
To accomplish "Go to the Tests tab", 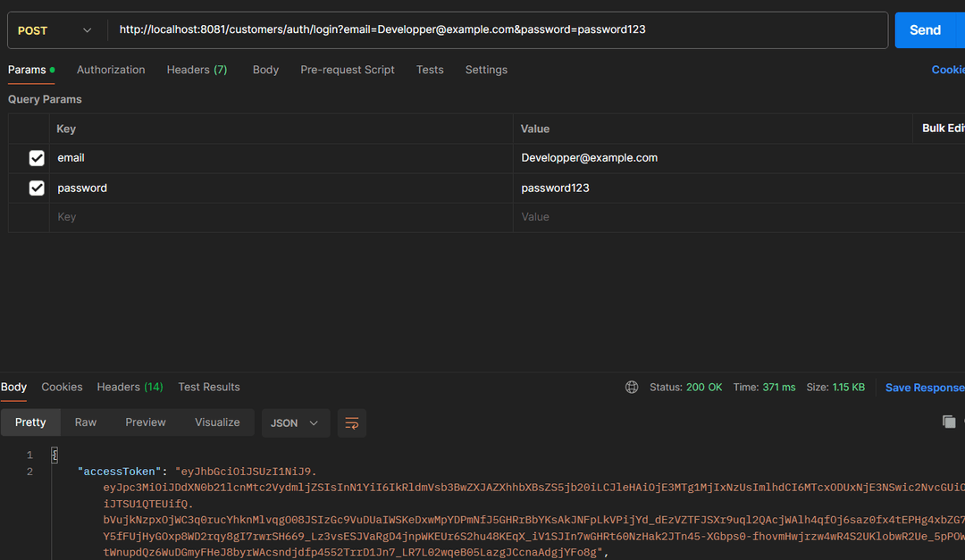I will point(430,70).
